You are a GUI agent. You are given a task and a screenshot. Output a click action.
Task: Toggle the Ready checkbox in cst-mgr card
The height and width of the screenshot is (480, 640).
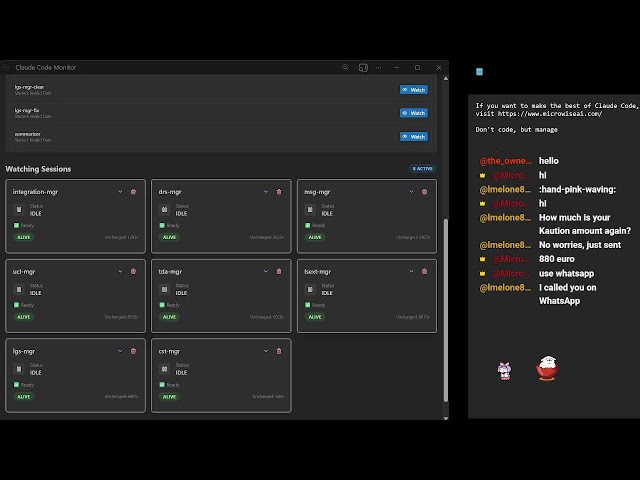[x=162, y=384]
